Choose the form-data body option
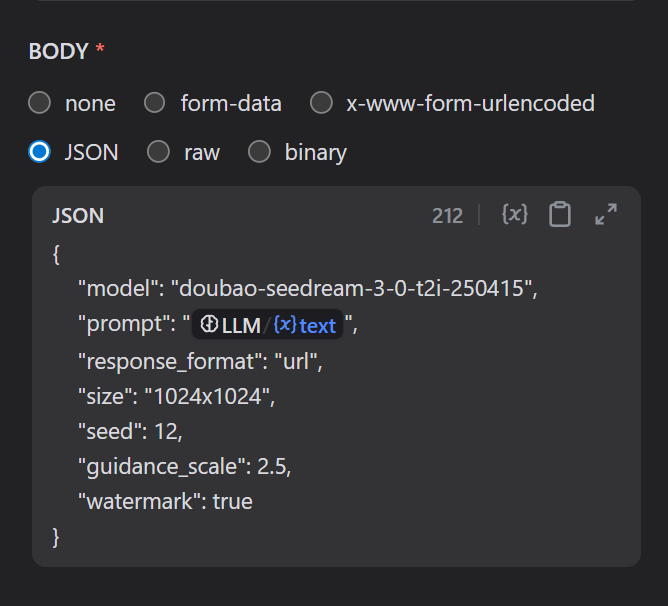The image size is (668, 606). (155, 103)
